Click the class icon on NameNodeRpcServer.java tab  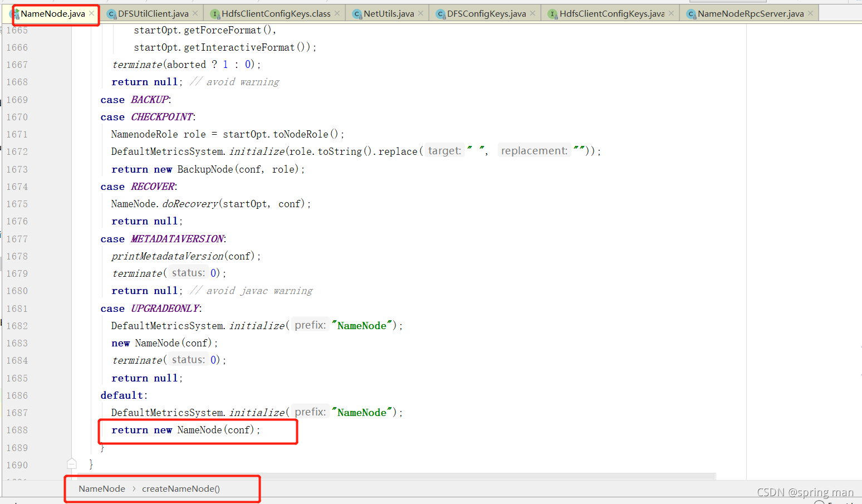click(691, 14)
